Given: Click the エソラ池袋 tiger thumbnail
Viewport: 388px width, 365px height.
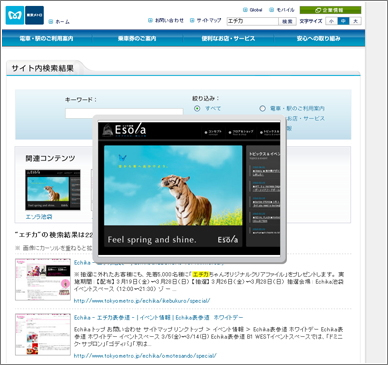Looking at the screenshot, I should click(x=53, y=190).
